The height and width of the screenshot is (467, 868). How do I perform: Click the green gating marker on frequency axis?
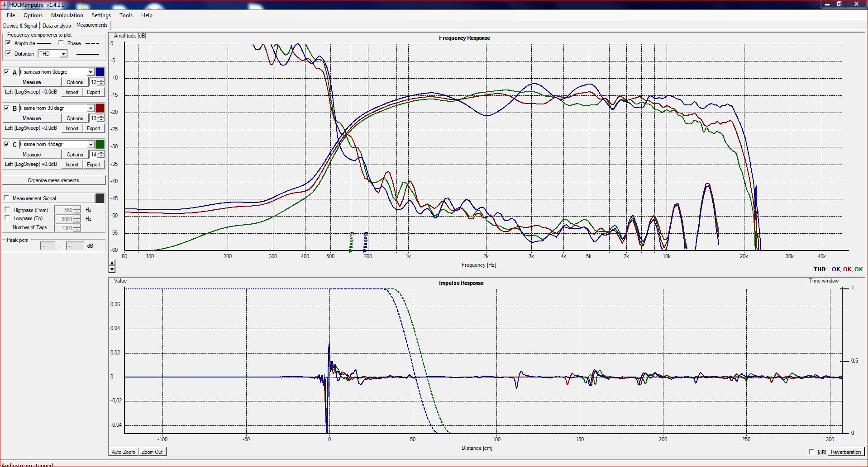(x=351, y=242)
